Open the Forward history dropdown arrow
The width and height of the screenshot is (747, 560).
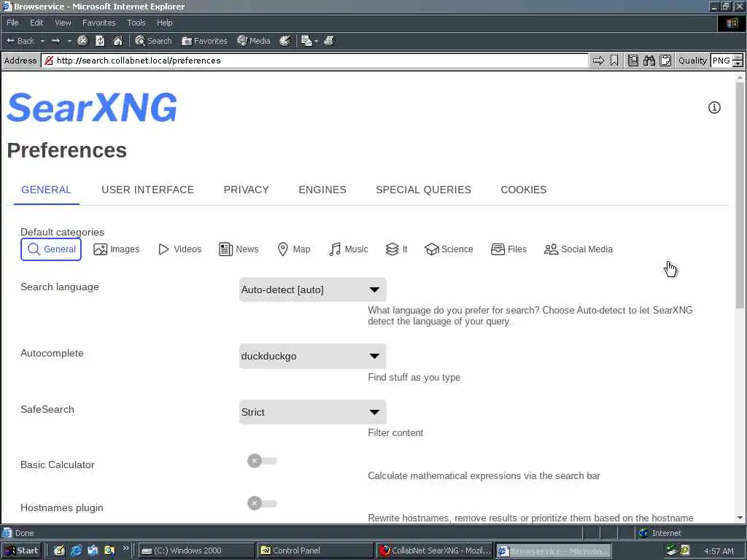[69, 41]
